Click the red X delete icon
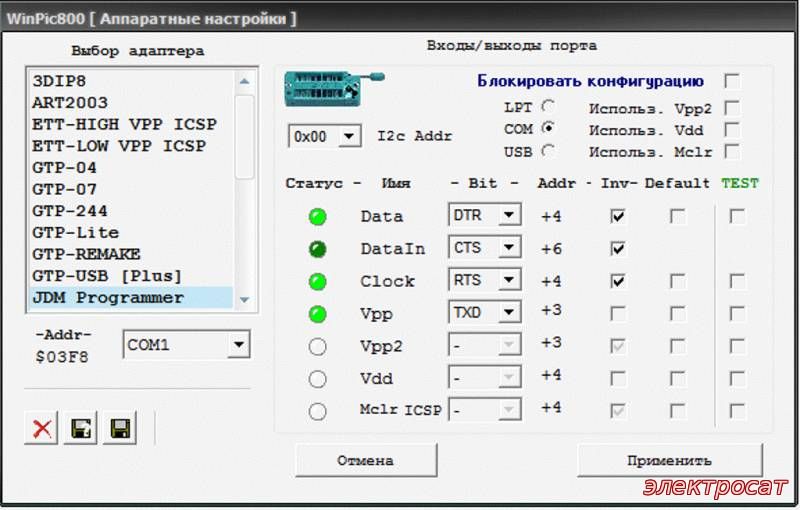Image resolution: width=800 pixels, height=510 pixels. point(41,428)
